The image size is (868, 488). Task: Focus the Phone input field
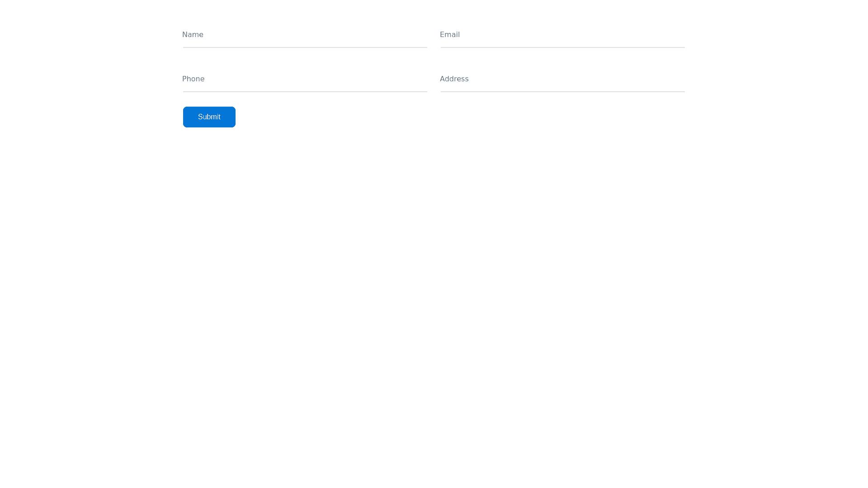click(305, 80)
